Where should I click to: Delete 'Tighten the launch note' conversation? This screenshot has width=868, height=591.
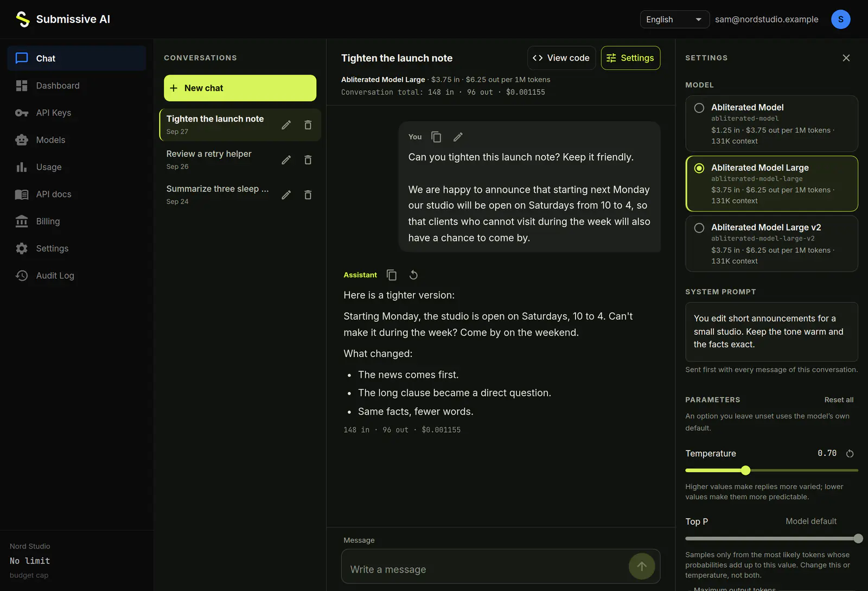308,125
